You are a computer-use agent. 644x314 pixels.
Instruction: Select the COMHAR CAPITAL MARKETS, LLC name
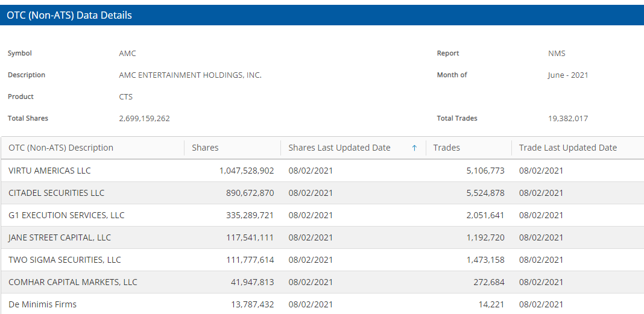(x=73, y=282)
